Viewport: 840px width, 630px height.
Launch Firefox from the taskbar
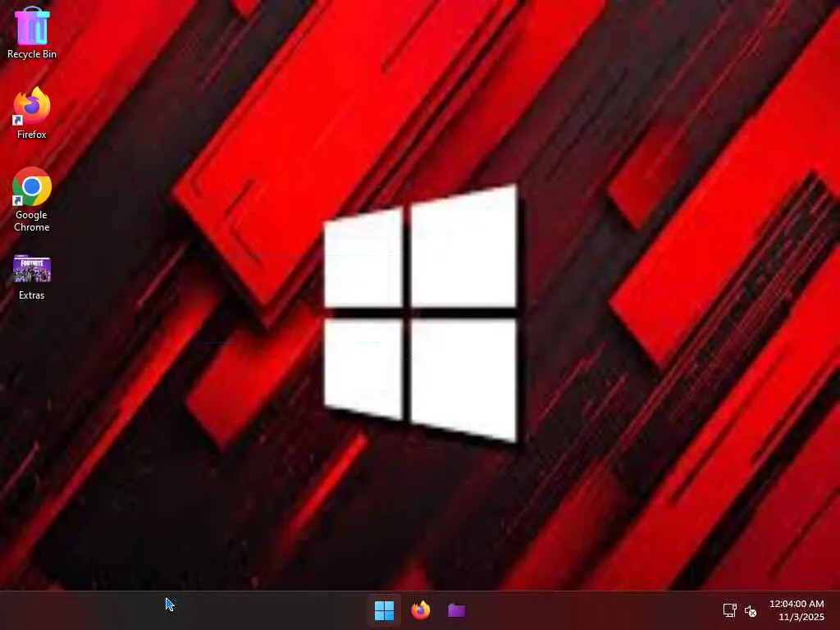pos(421,610)
